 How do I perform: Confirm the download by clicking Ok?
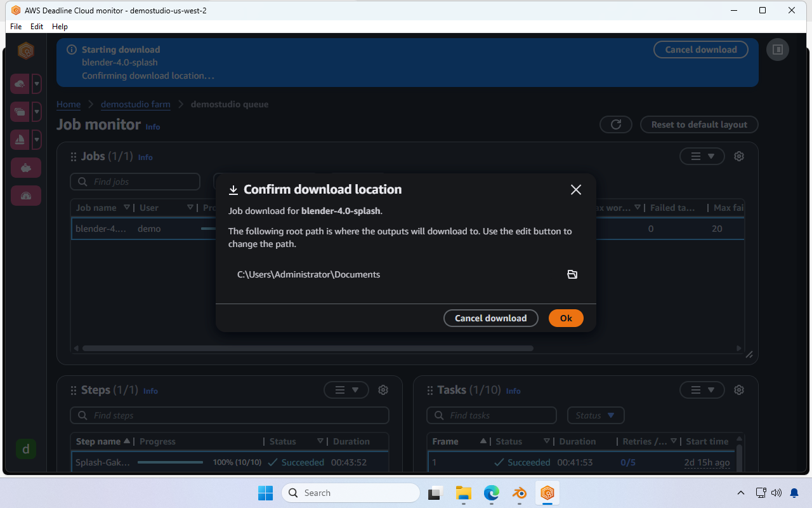565,318
